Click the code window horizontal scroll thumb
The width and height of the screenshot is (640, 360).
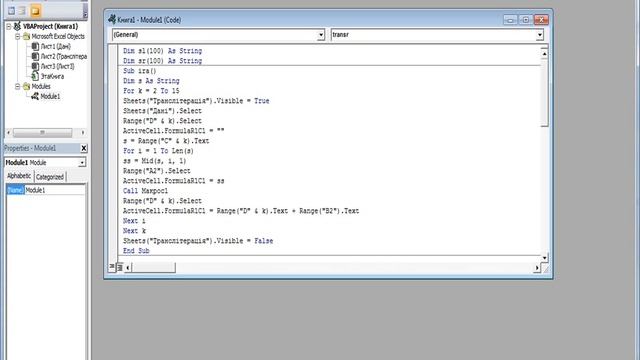[153, 268]
